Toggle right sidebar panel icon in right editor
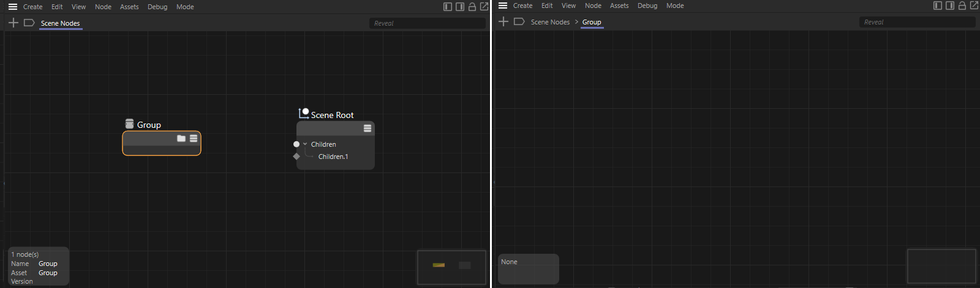 [x=950, y=6]
